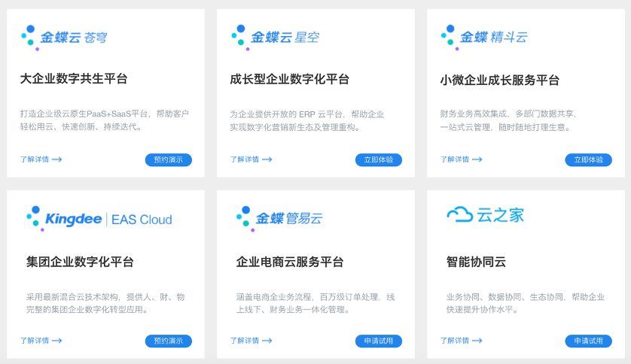This screenshot has width=631, height=364.
Task: Open 了解详情 link in 集团企业数字化平台 card
Action: (41, 341)
